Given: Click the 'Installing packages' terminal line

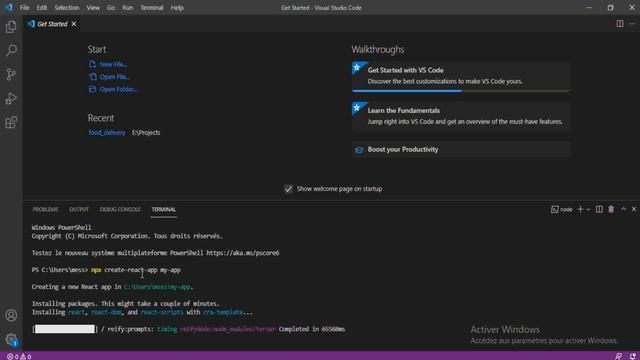Looking at the screenshot, I should click(x=126, y=304).
